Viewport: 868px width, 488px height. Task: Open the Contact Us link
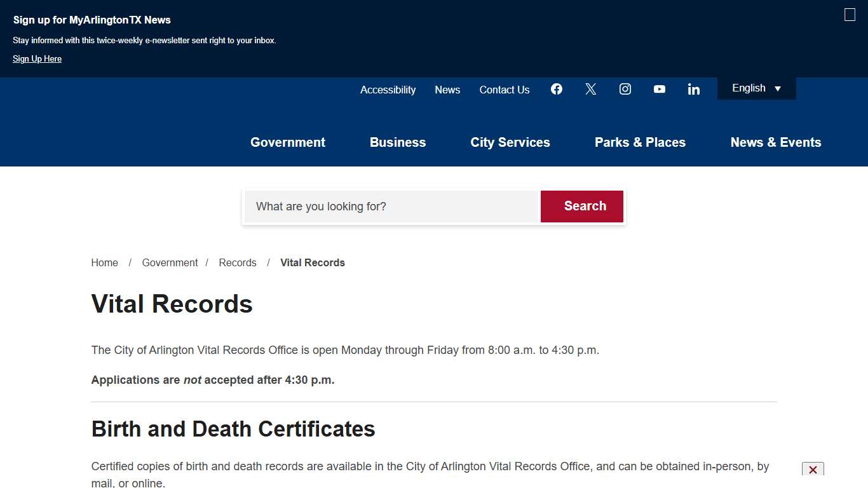[504, 90]
